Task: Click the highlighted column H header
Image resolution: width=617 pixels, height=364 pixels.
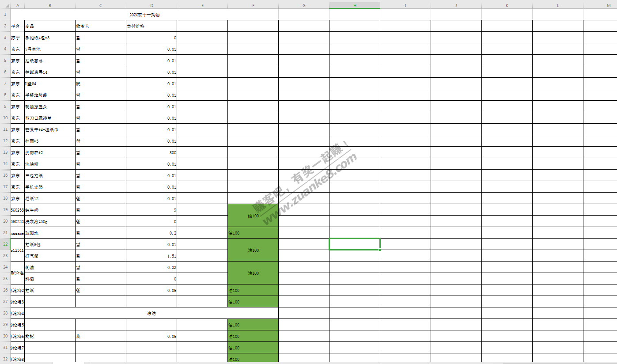Action: click(x=355, y=5)
